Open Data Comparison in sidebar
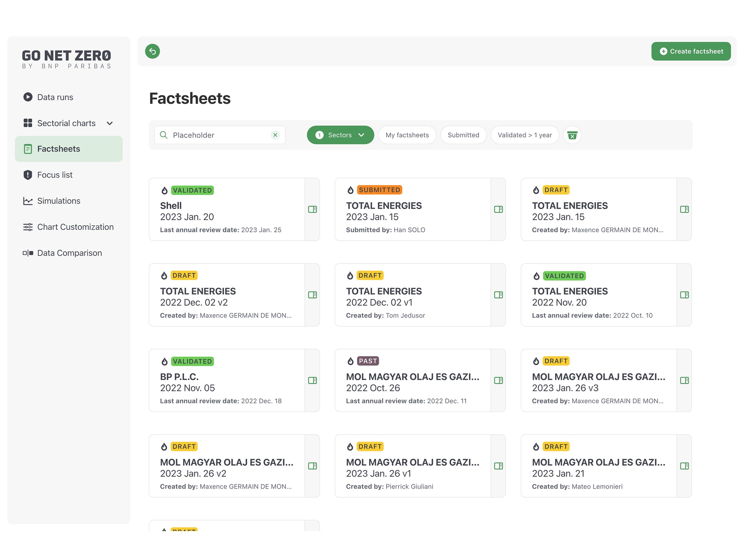Viewport: 744px width, 560px height. click(69, 253)
